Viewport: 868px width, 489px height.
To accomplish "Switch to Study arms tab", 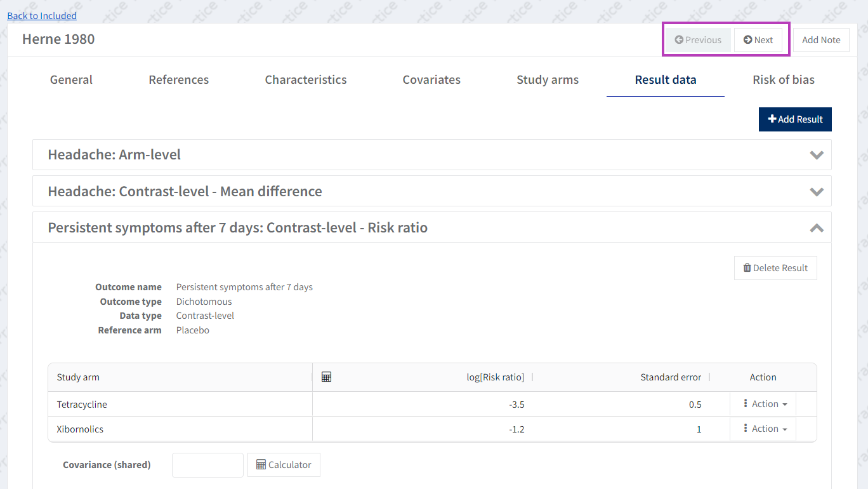I will (x=547, y=80).
